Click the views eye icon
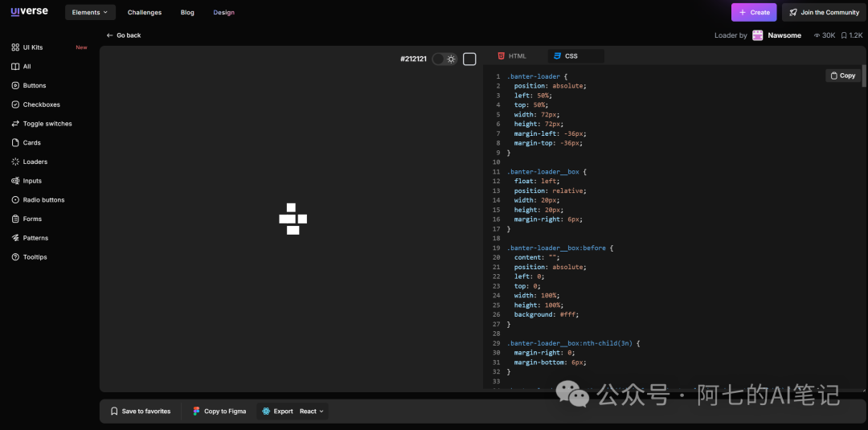This screenshot has width=868, height=430. click(x=817, y=35)
